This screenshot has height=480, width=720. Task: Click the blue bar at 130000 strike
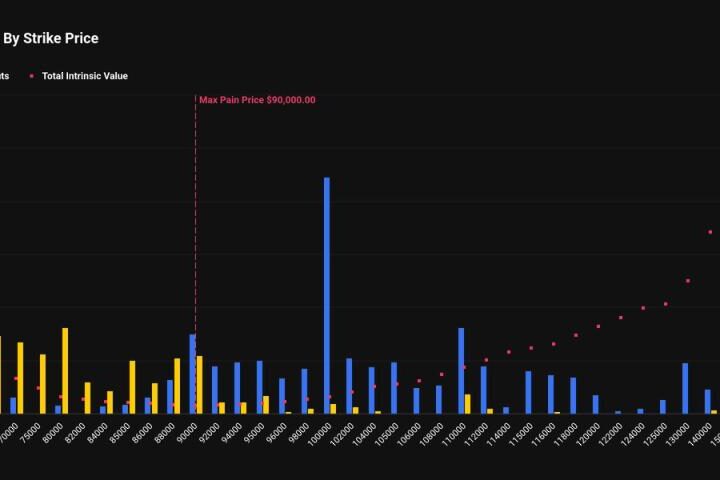coord(685,388)
